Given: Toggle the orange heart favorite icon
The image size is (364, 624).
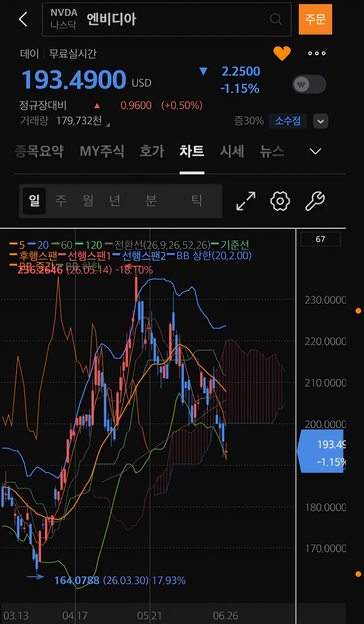Looking at the screenshot, I should click(282, 53).
